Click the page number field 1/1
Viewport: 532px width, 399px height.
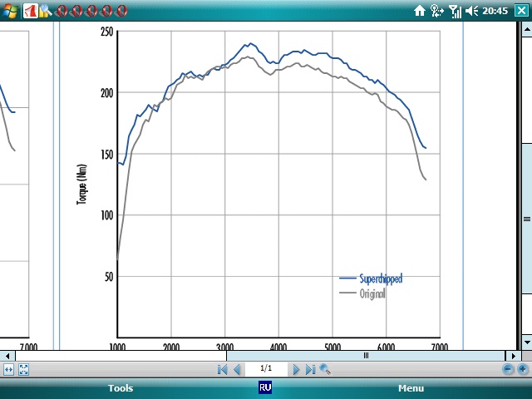click(x=266, y=368)
